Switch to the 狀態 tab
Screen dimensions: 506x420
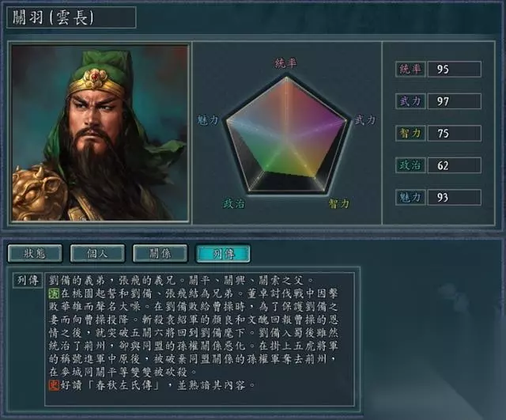[x=35, y=253]
